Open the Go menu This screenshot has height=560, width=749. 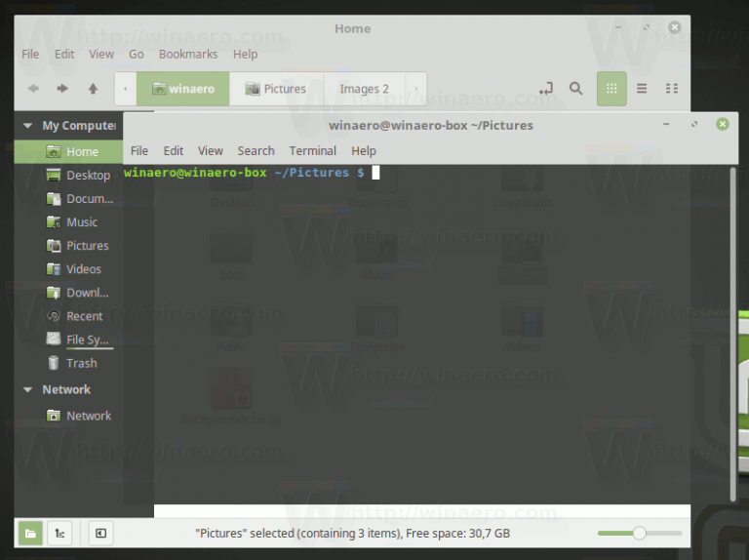[x=137, y=54]
